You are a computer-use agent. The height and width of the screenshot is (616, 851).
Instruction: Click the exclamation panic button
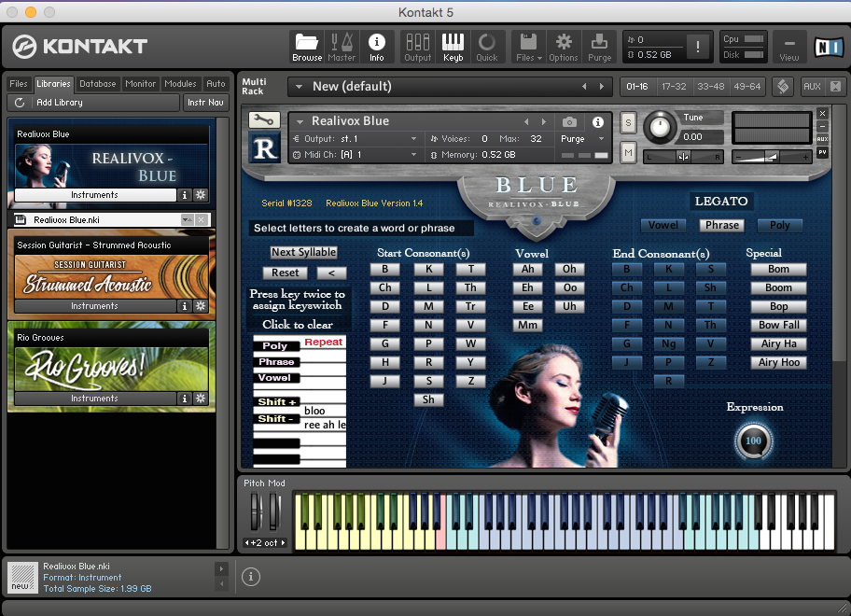[697, 47]
